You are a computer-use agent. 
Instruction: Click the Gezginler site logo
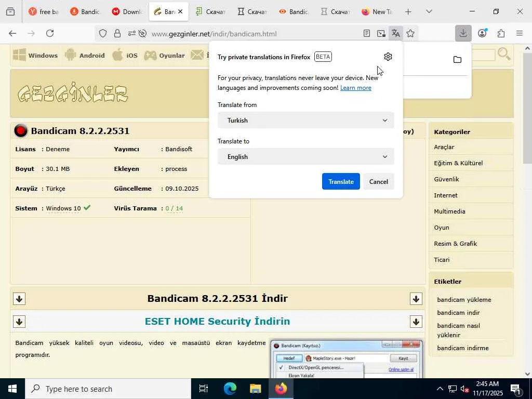coord(73,92)
